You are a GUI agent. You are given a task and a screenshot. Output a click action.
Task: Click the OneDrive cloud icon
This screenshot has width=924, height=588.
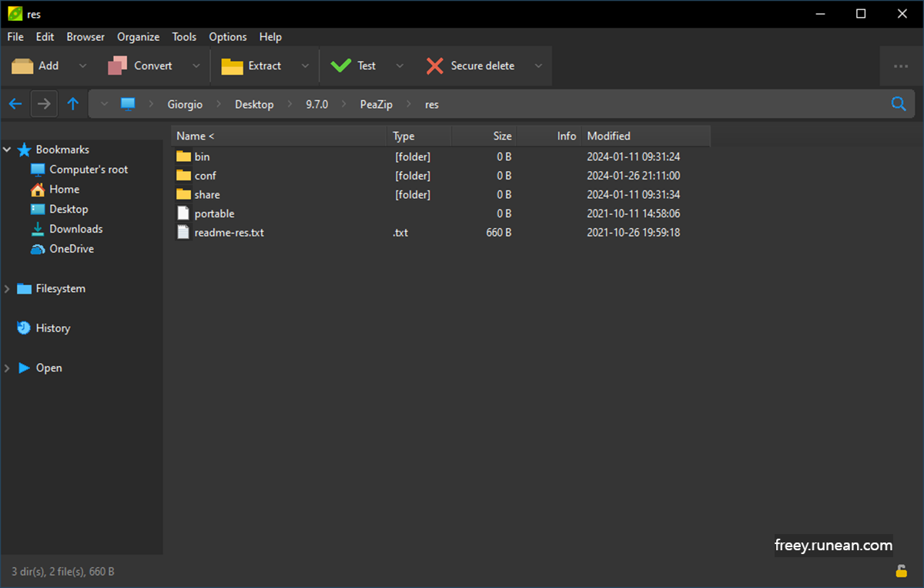(38, 249)
